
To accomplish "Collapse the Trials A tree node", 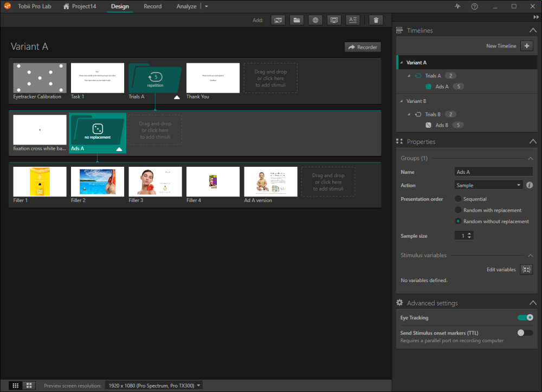I will (x=409, y=76).
